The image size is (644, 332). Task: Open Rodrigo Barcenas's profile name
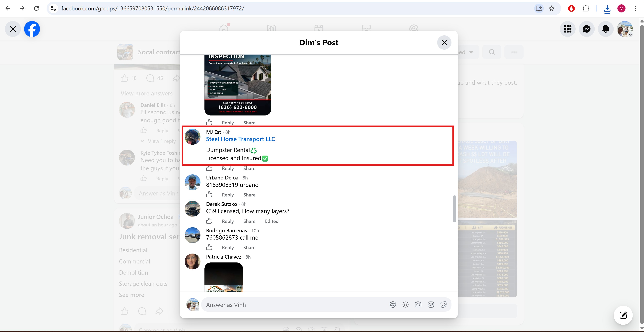[226, 231]
